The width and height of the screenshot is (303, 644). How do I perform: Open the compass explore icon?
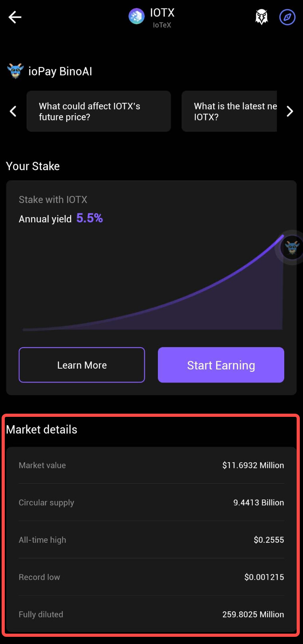(x=287, y=17)
